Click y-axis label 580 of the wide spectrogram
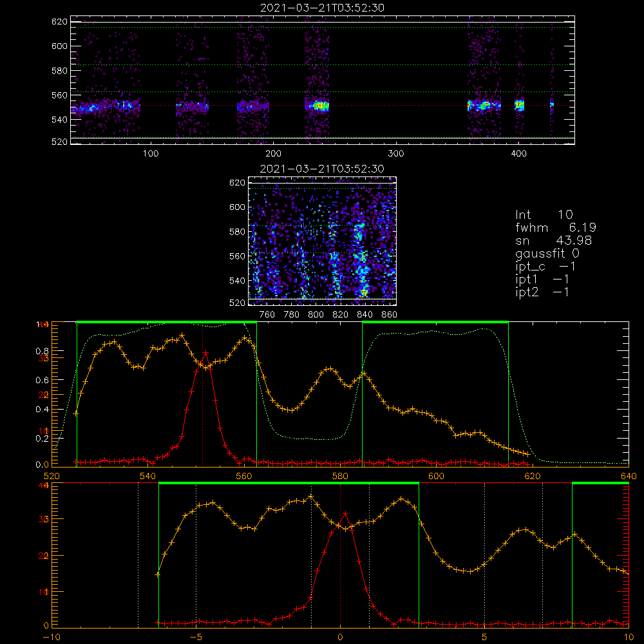The height and width of the screenshot is (644, 644). click(59, 71)
